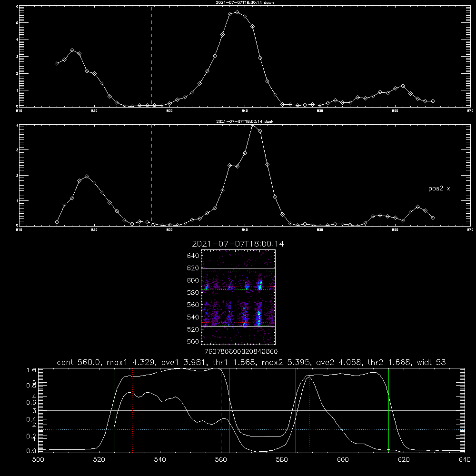This screenshot has height=476, width=476.
Task: Click the red dotted line near 589 in bottom plot
Action: [310, 410]
